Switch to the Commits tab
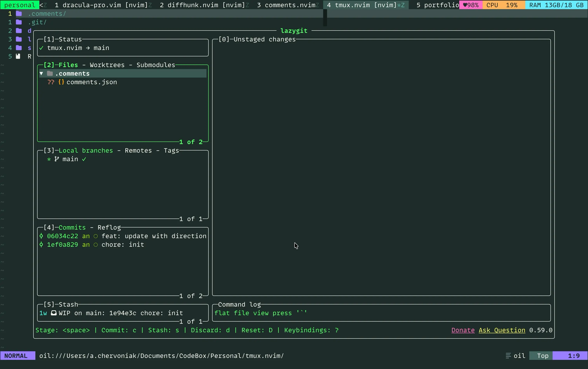The height and width of the screenshot is (369, 588). [72, 227]
